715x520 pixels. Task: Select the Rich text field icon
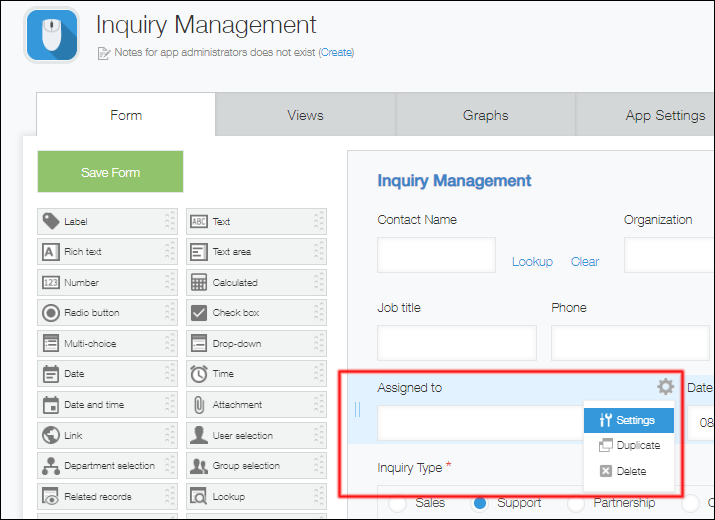pyautogui.click(x=50, y=252)
